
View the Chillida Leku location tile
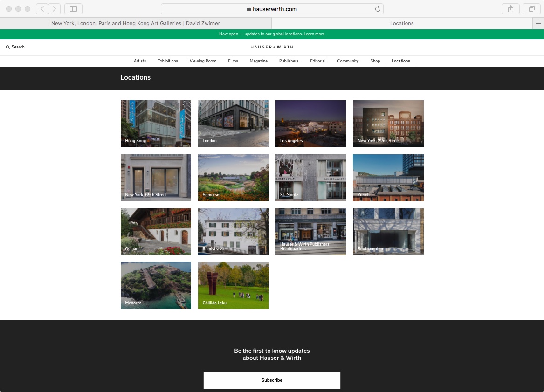(233, 285)
